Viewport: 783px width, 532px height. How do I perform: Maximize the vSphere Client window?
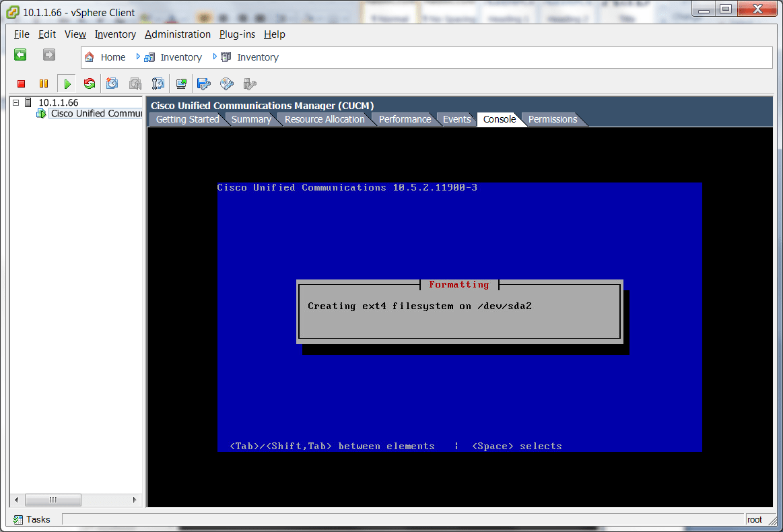pyautogui.click(x=726, y=9)
